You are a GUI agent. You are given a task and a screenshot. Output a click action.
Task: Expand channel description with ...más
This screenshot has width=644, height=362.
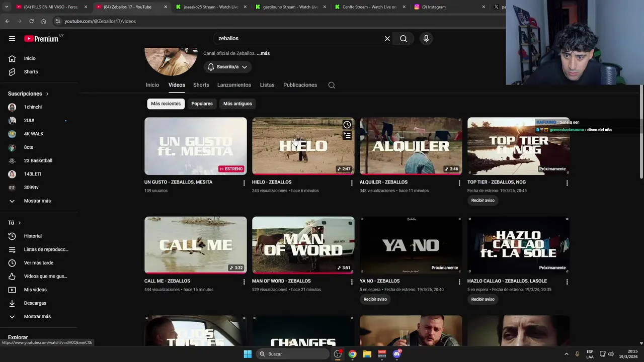pyautogui.click(x=263, y=53)
